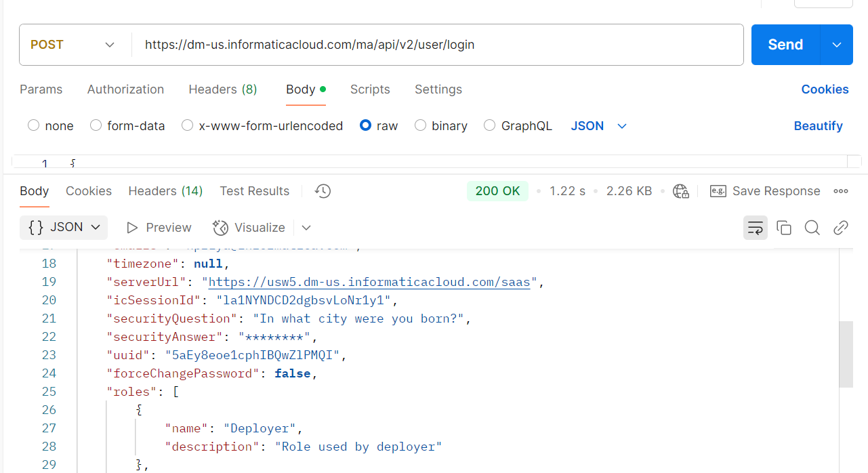This screenshot has height=473, width=868.
Task: Click line number 21 in gutter
Action: tap(49, 318)
